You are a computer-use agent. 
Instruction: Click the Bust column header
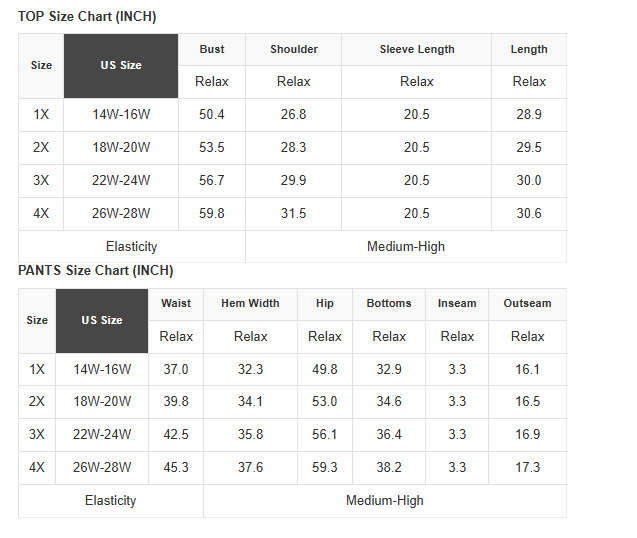click(212, 49)
